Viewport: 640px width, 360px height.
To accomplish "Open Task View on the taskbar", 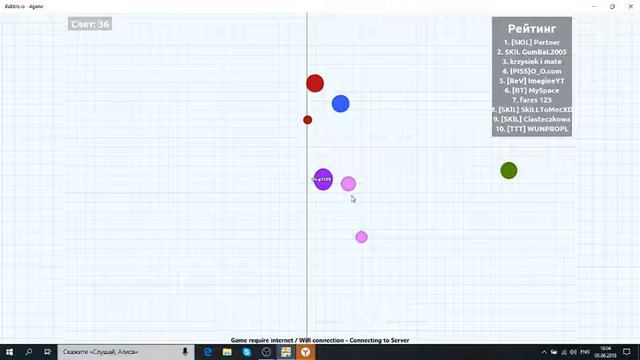I will (x=47, y=352).
